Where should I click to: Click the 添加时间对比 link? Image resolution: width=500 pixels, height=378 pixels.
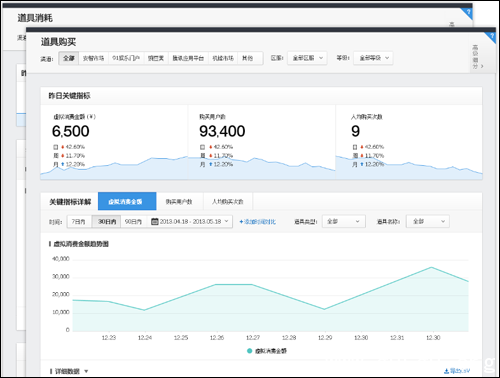(257, 222)
